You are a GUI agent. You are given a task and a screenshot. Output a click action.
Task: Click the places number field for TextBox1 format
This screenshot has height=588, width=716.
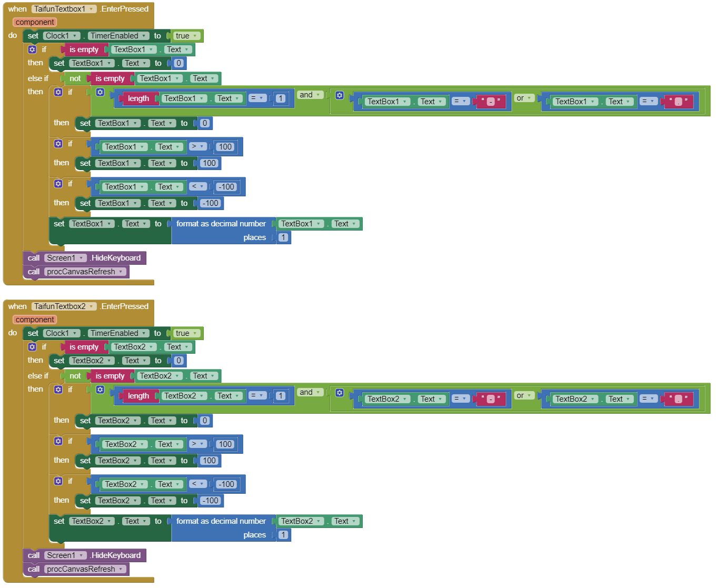click(283, 237)
